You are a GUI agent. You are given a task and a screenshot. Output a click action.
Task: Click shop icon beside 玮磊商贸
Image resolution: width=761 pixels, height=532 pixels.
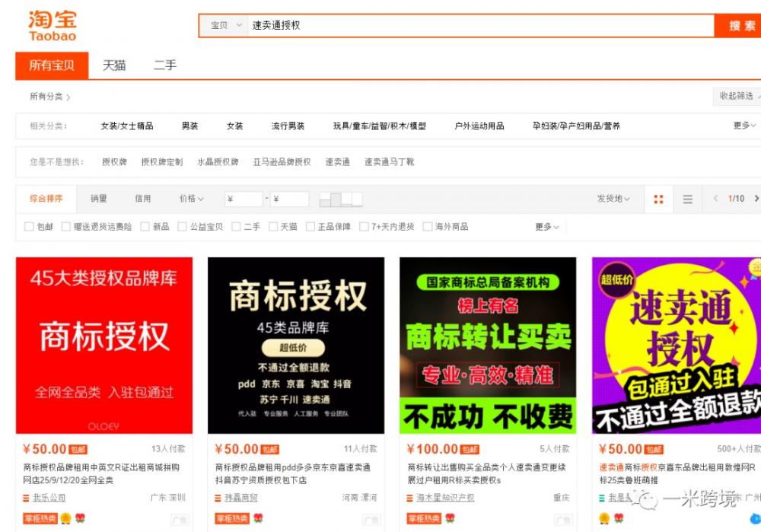click(218, 499)
